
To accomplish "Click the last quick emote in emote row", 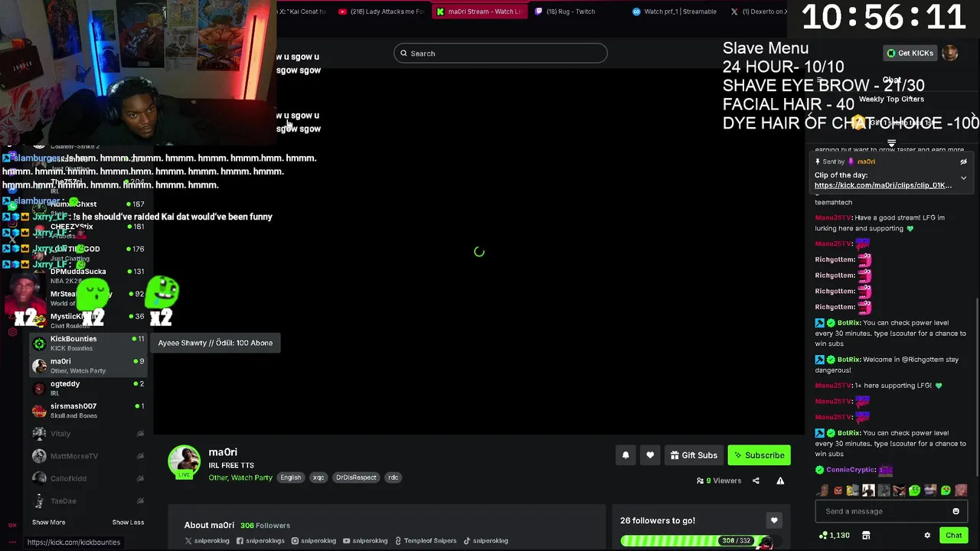I will pos(961,491).
